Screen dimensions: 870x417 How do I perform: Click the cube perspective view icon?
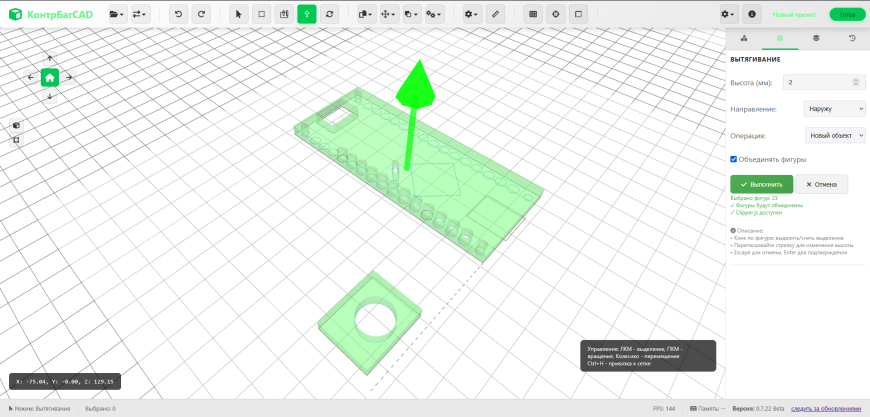click(x=17, y=125)
